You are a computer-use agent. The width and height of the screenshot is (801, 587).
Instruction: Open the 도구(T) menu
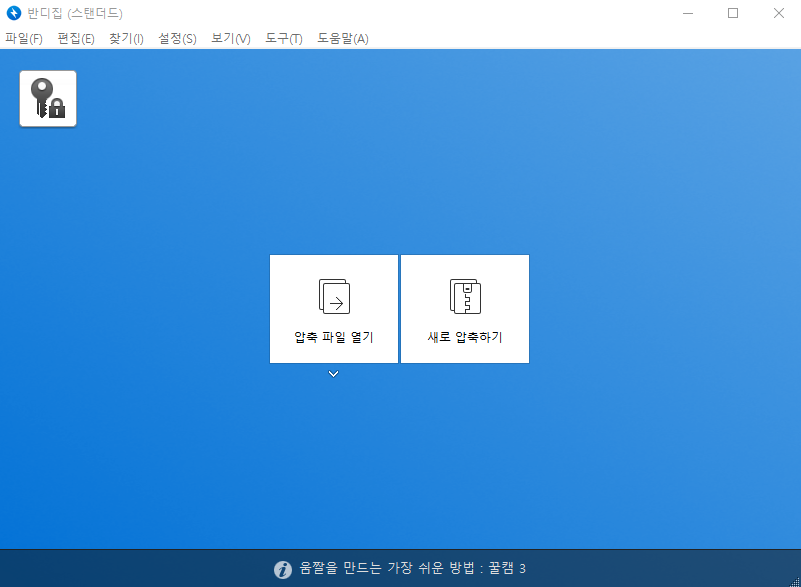click(284, 39)
